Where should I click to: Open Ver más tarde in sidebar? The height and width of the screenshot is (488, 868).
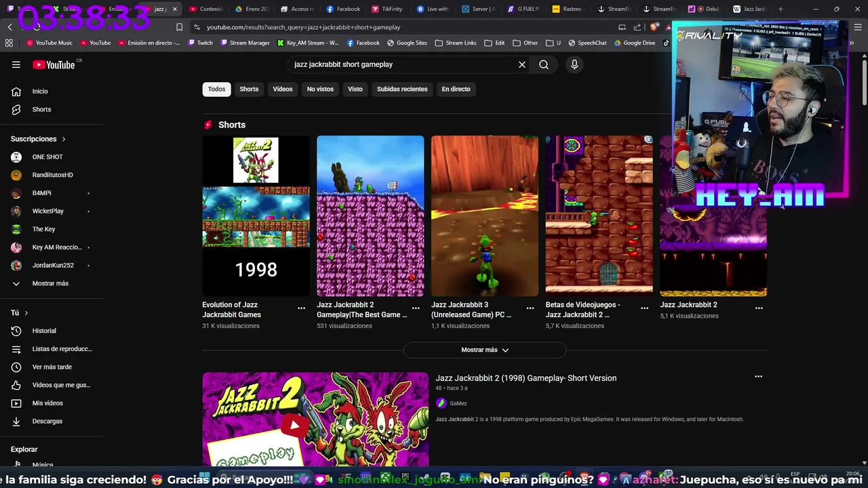[52, 367]
